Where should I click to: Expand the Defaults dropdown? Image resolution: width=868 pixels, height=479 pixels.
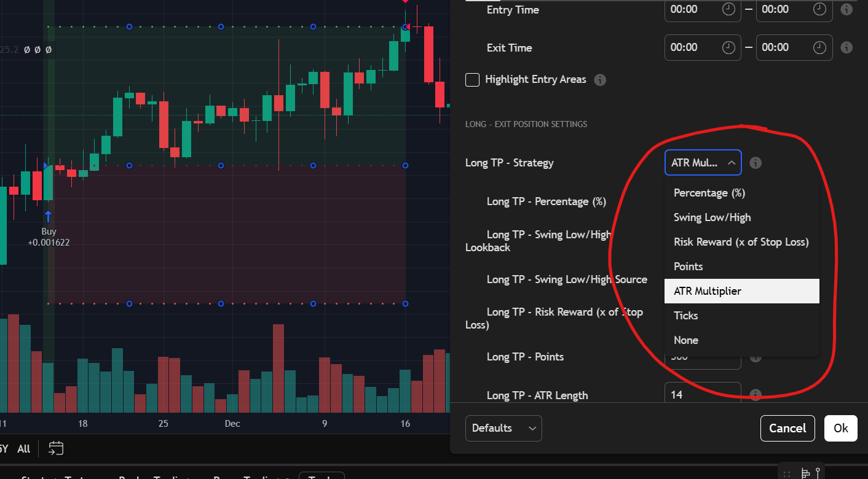(x=503, y=428)
